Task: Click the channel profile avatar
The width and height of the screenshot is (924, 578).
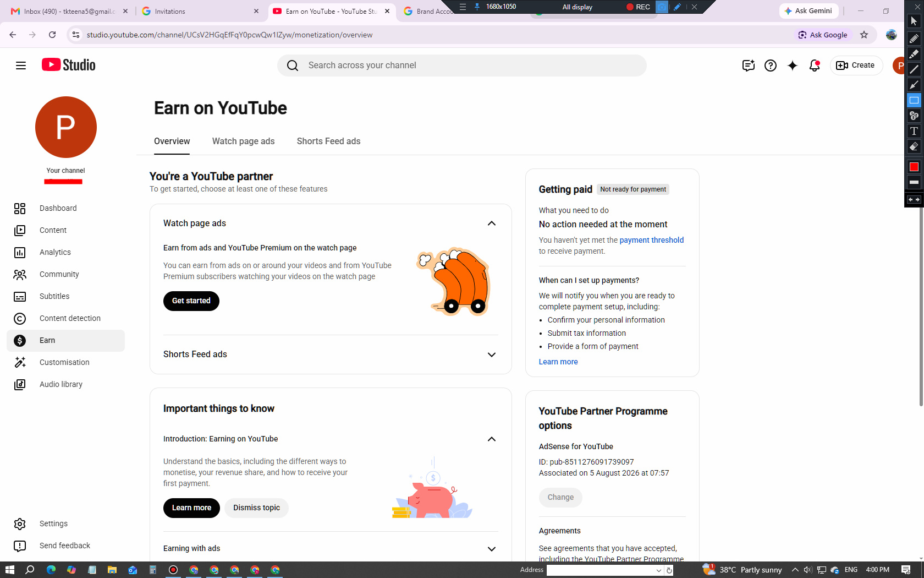Action: (66, 127)
